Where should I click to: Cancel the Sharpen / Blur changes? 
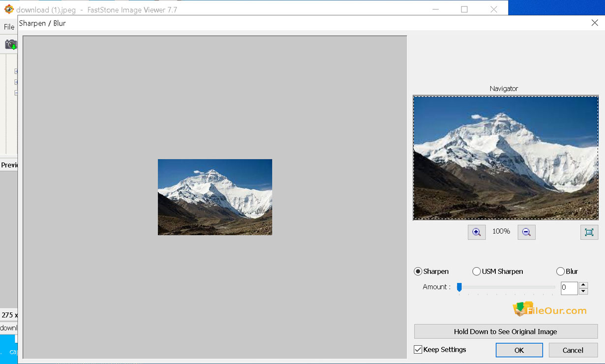573,350
